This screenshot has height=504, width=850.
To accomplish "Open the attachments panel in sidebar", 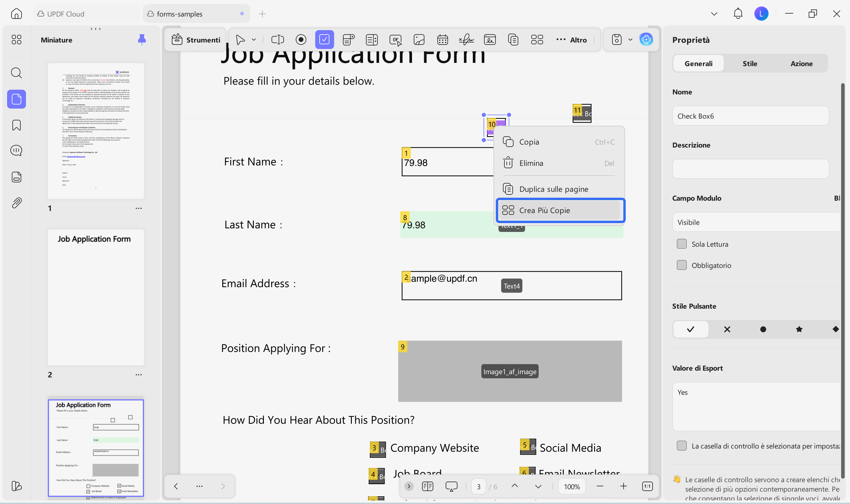I will [16, 203].
